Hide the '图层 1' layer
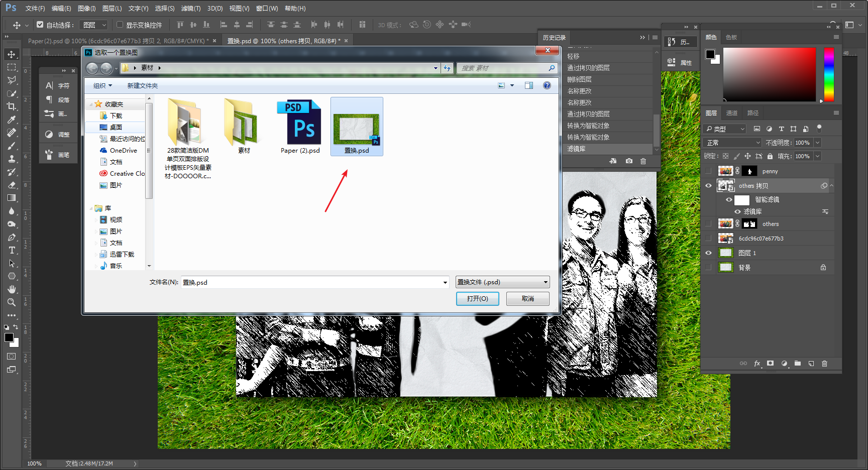This screenshot has width=868, height=470. tap(708, 253)
